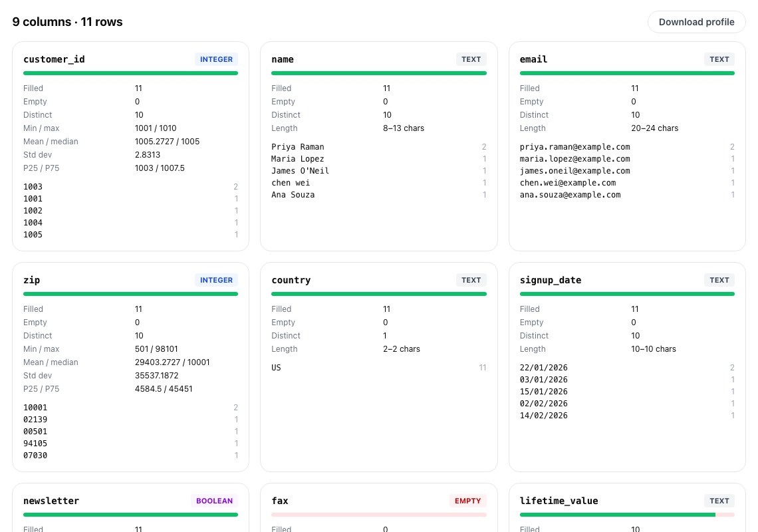Select the country column heading
The width and height of the screenshot is (758, 532).
pos(291,280)
